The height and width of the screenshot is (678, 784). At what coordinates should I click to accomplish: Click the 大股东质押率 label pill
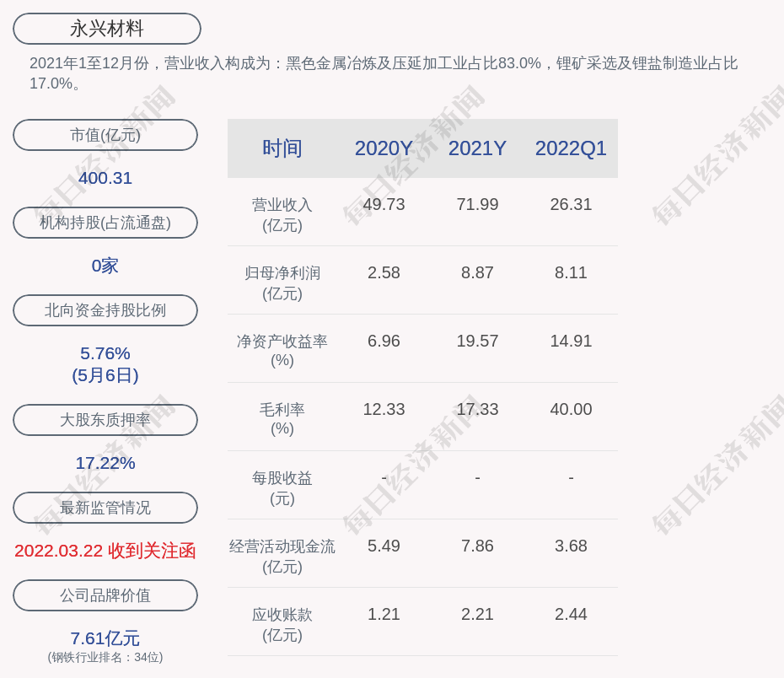pos(105,419)
